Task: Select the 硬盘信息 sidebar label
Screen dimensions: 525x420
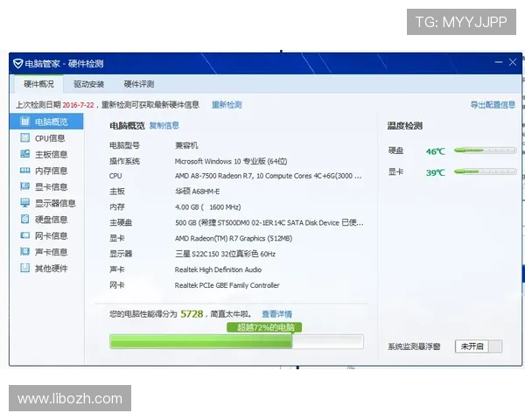Action: click(x=52, y=220)
